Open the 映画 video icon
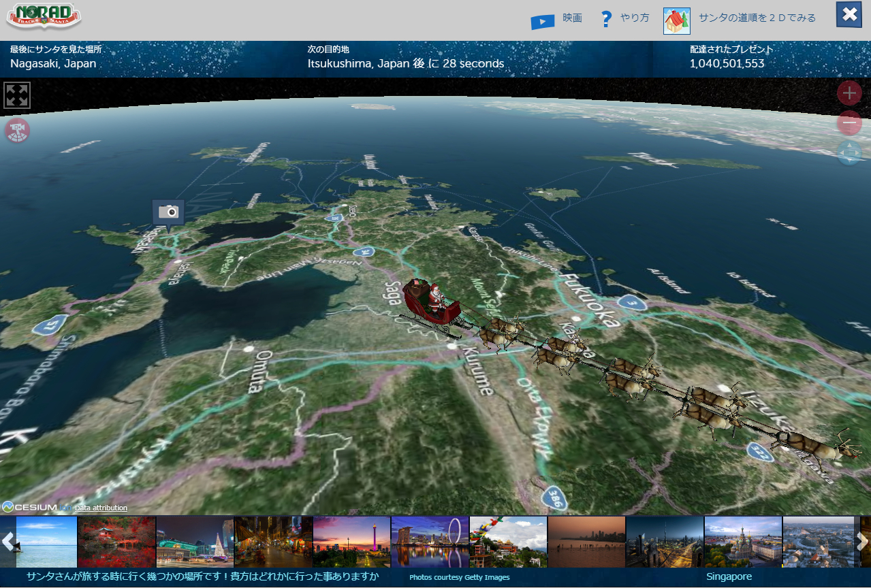This screenshot has width=871, height=588. [x=542, y=22]
